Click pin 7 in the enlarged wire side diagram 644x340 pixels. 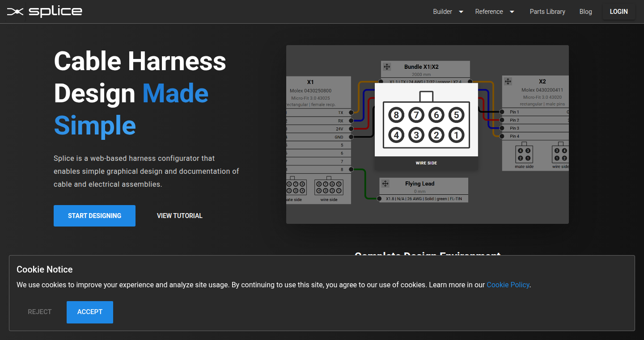(x=416, y=115)
